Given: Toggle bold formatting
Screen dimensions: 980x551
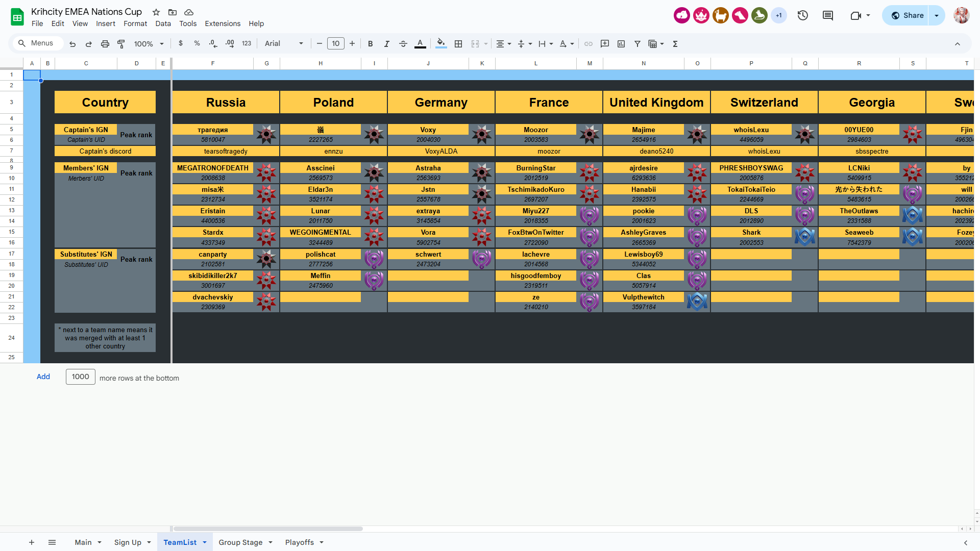Looking at the screenshot, I should coord(371,44).
